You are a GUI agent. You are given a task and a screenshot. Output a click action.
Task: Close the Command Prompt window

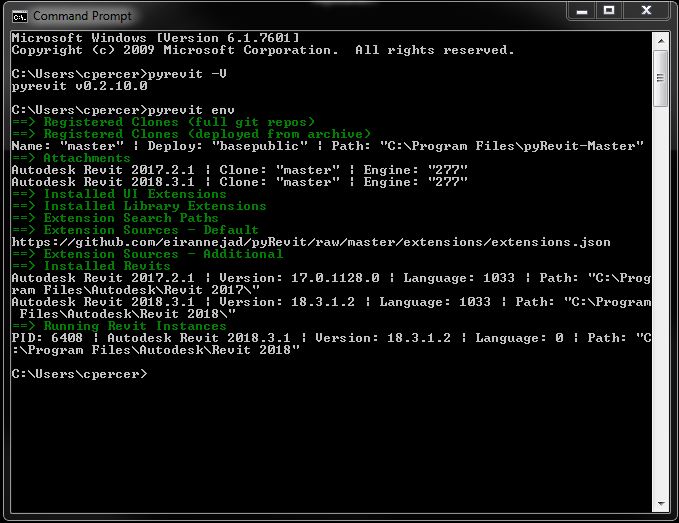pyautogui.click(x=646, y=11)
